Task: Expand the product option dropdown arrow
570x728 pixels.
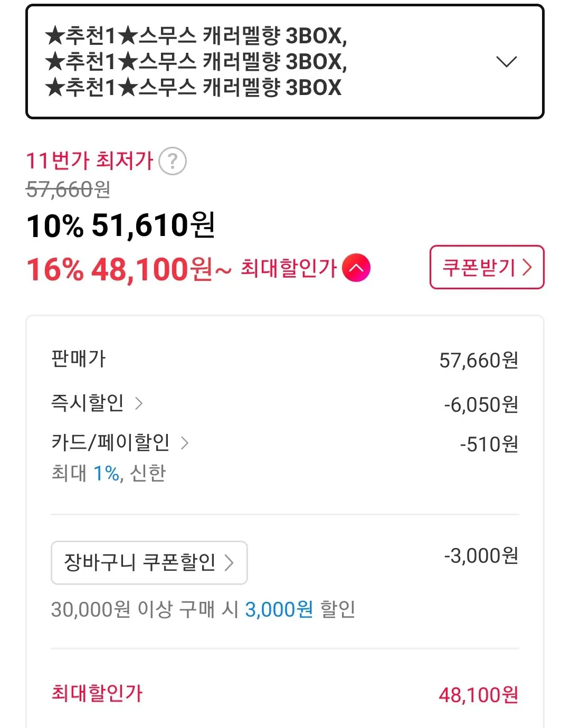Action: pos(506,62)
